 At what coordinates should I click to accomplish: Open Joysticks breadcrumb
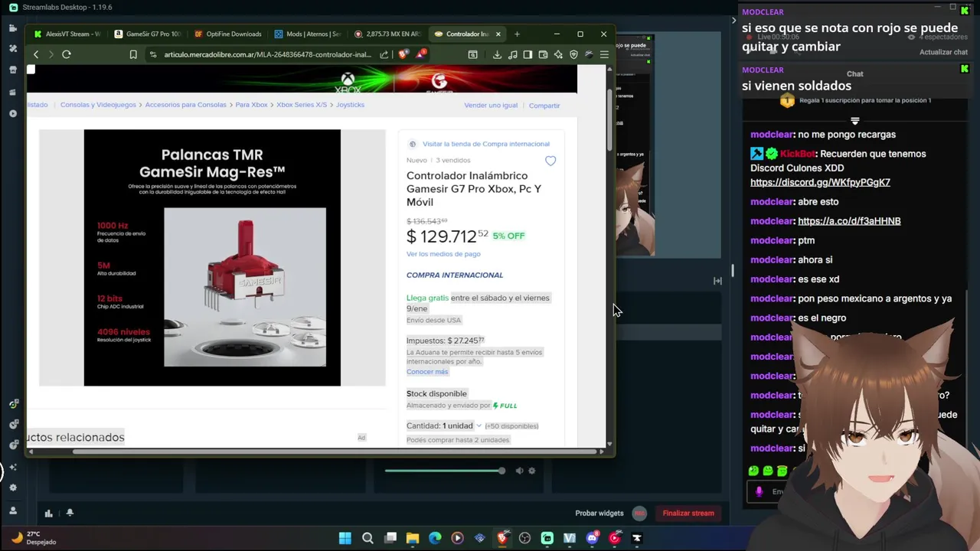(x=351, y=105)
